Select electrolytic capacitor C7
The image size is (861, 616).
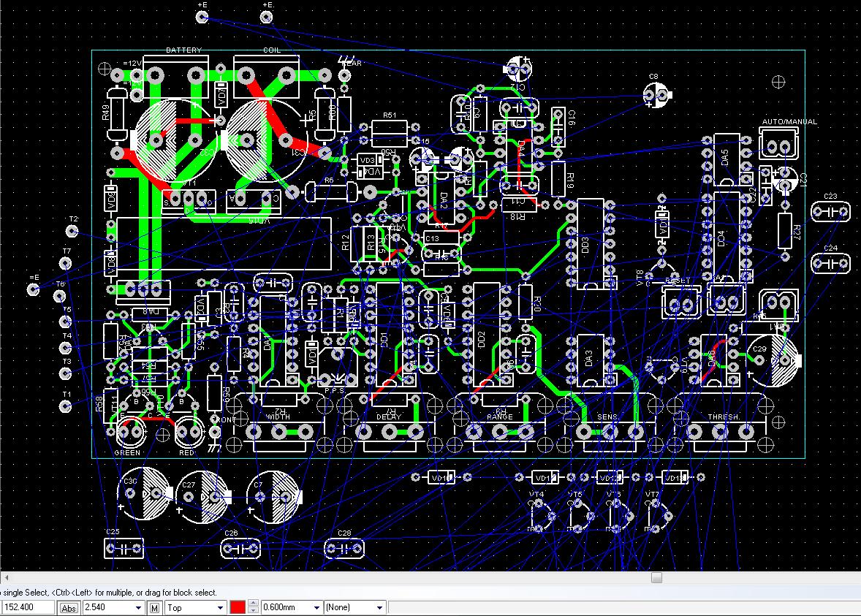[273, 497]
